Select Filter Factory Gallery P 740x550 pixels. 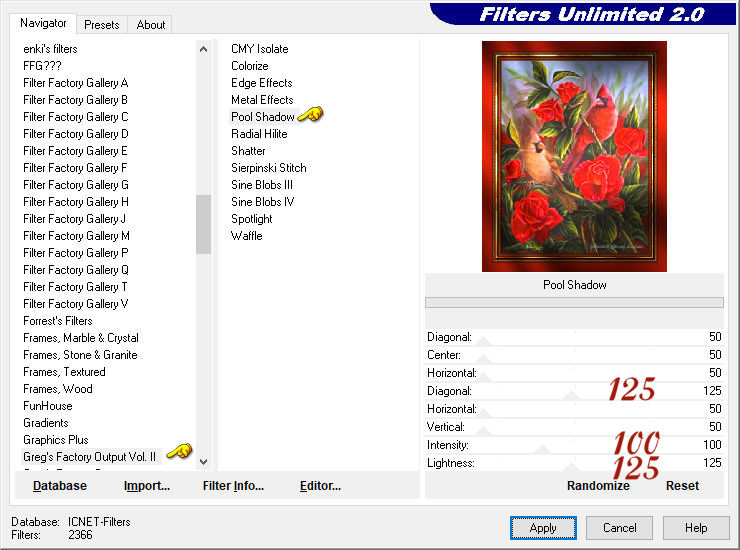point(76,253)
